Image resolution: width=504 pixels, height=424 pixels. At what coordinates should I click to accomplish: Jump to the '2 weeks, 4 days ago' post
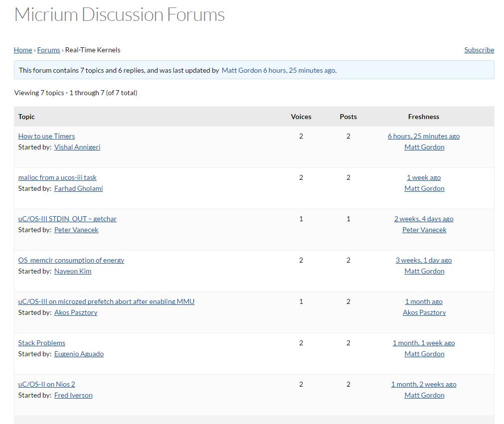point(424,219)
